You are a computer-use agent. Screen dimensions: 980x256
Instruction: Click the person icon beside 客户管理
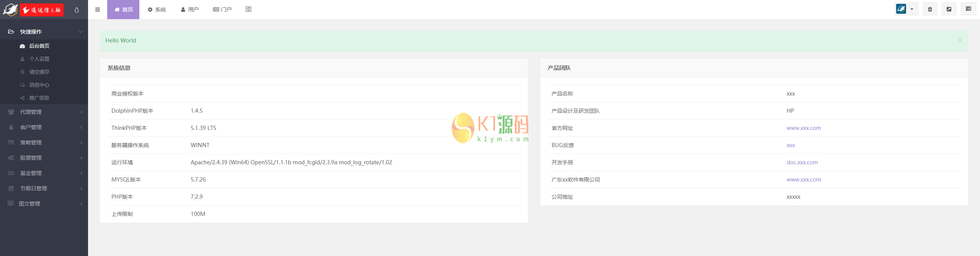11,127
